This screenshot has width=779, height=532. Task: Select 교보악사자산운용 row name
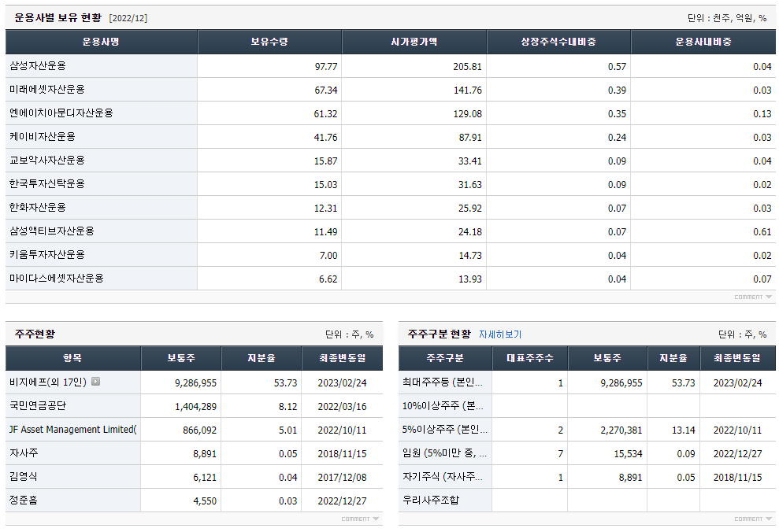pos(47,161)
